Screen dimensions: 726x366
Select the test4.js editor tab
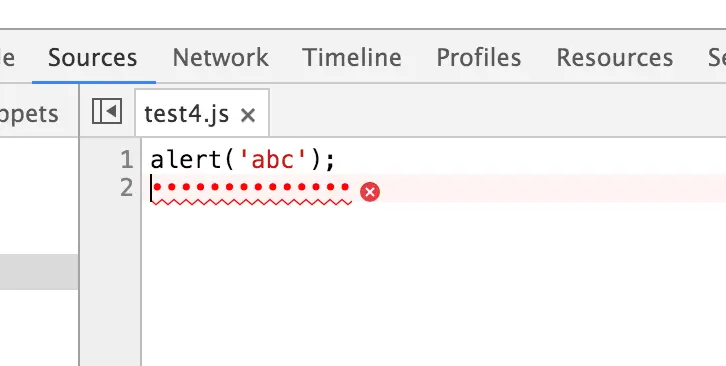(187, 114)
